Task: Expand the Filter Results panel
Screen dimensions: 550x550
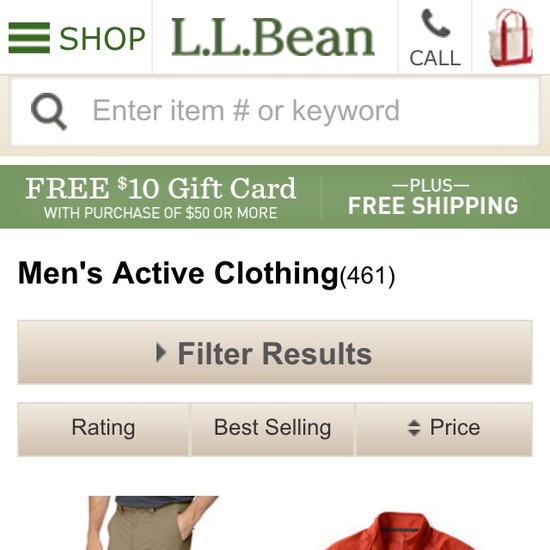Action: 275,352
